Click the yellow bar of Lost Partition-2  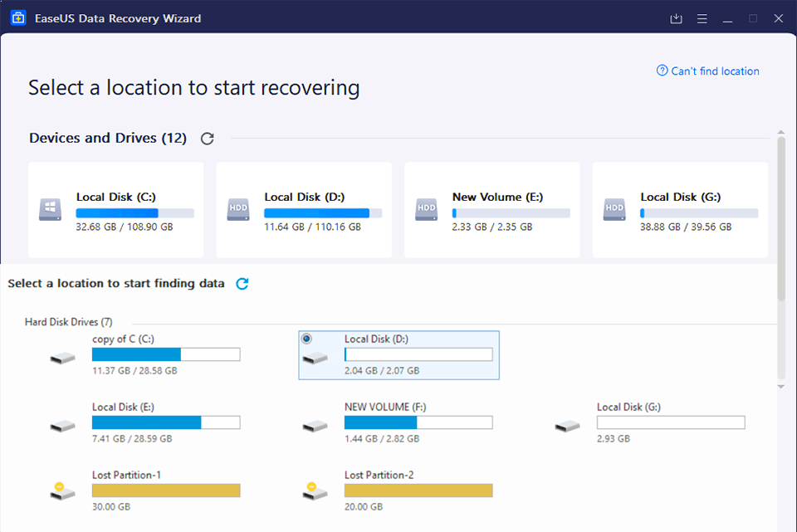pos(418,491)
